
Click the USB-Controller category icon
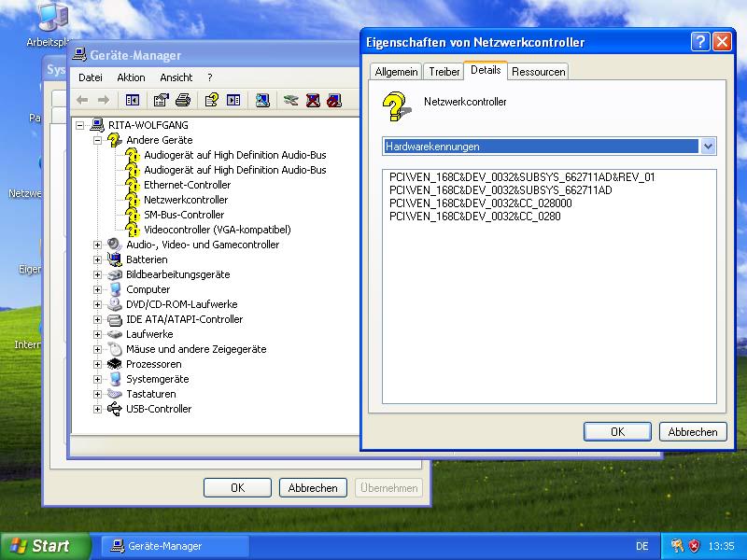[114, 409]
